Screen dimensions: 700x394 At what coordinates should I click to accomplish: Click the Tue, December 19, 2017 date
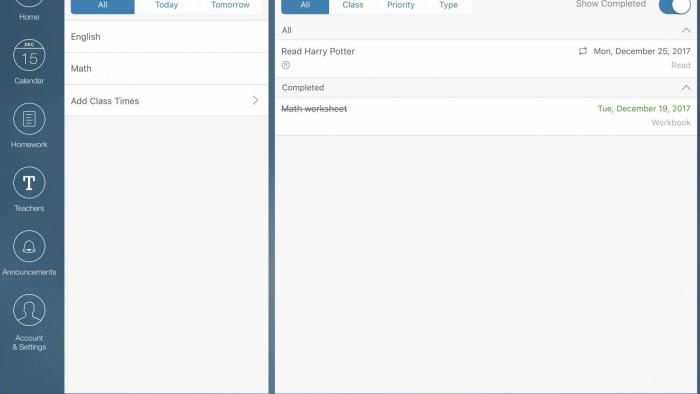pos(644,109)
